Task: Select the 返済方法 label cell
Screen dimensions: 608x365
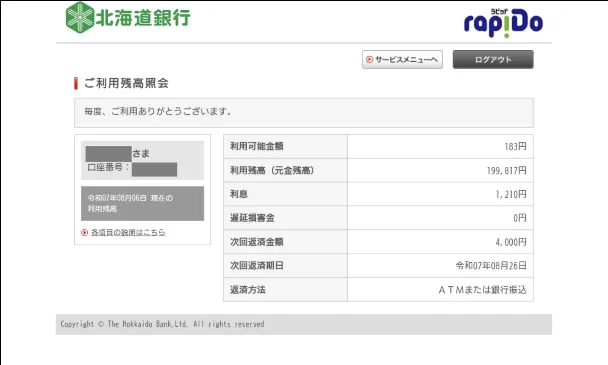Action: [285, 289]
